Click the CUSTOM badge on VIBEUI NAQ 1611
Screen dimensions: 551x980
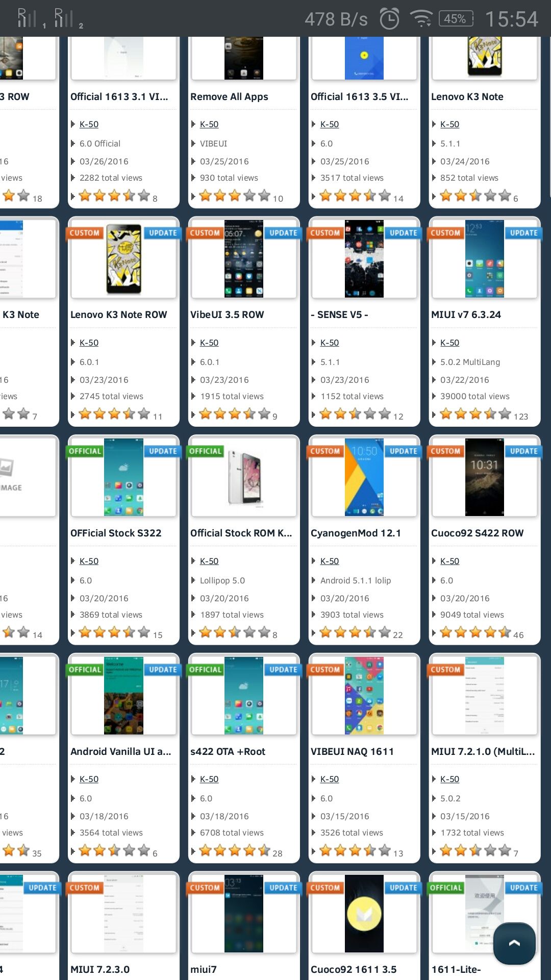[x=325, y=670]
